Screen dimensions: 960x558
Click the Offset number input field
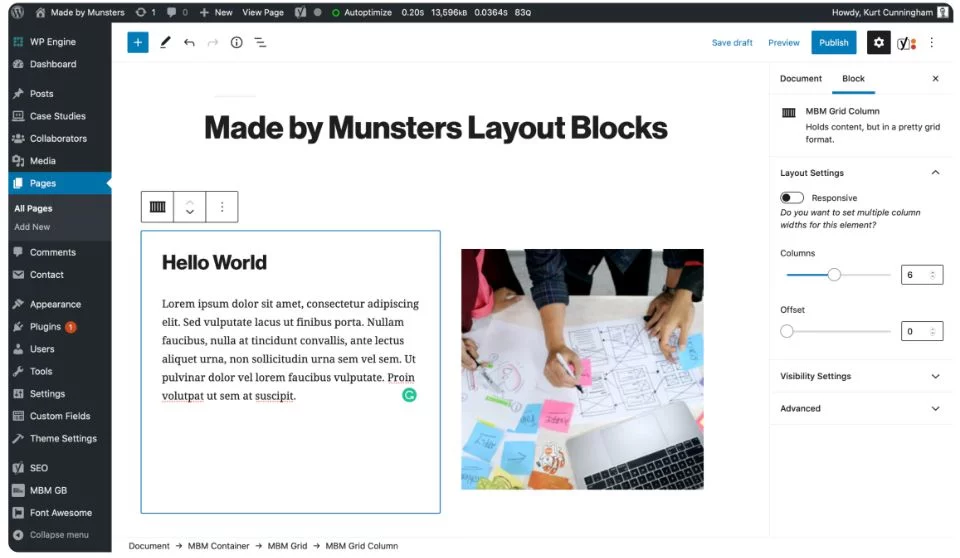point(916,331)
